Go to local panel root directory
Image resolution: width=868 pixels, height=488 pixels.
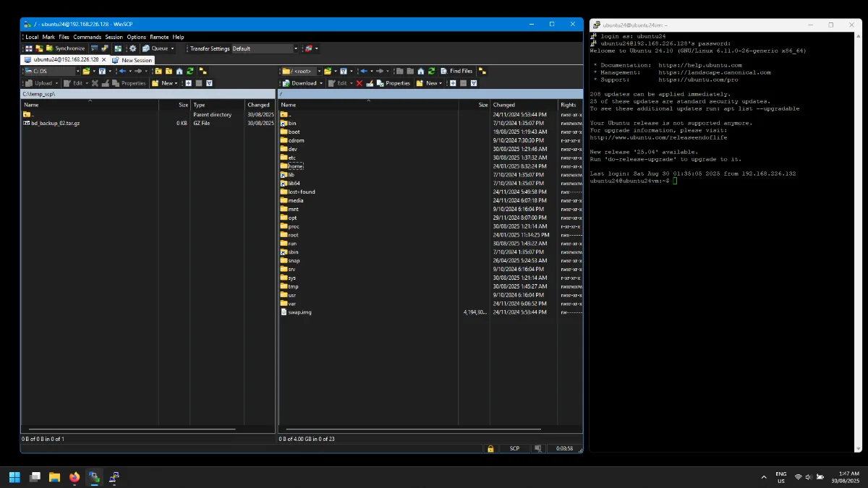(169, 71)
